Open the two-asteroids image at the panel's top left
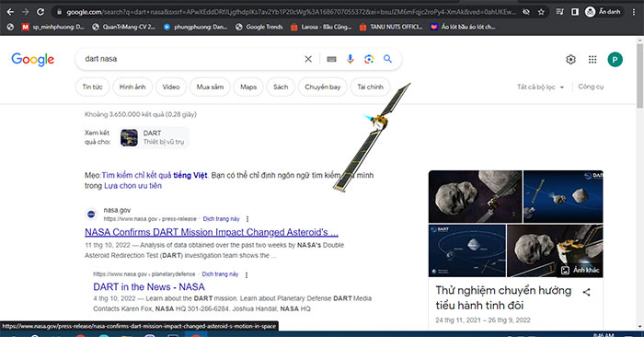Viewport: 644px width, 337px height. (x=476, y=196)
